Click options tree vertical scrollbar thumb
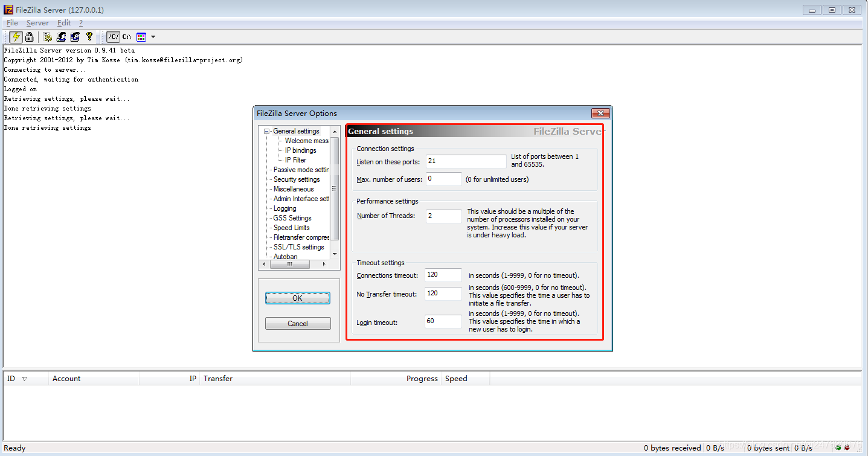This screenshot has height=456, width=868. point(335,188)
